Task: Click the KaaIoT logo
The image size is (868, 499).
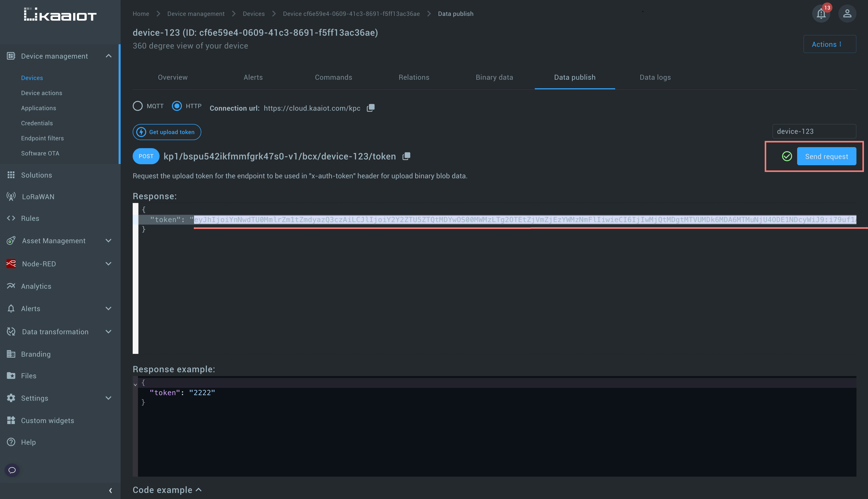Action: pos(60,14)
